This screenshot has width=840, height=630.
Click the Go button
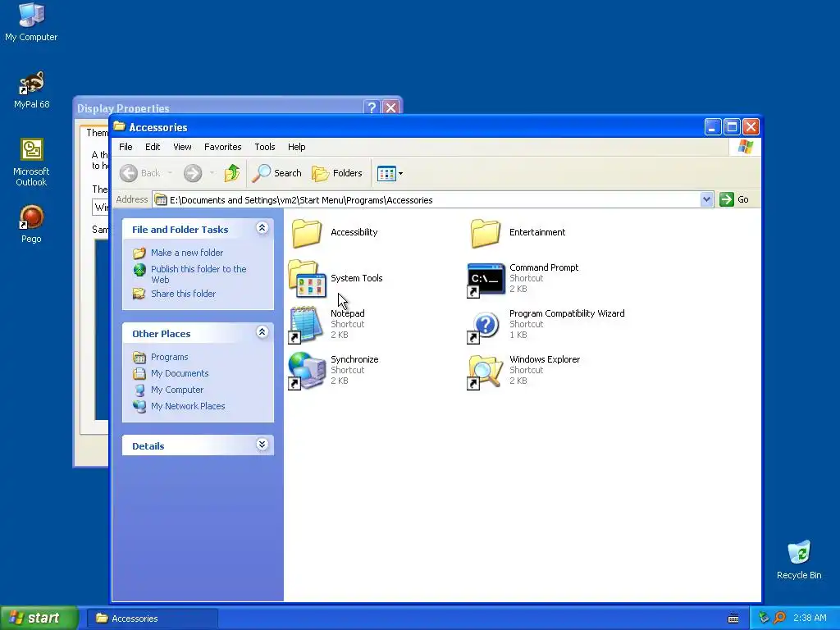[x=734, y=199]
